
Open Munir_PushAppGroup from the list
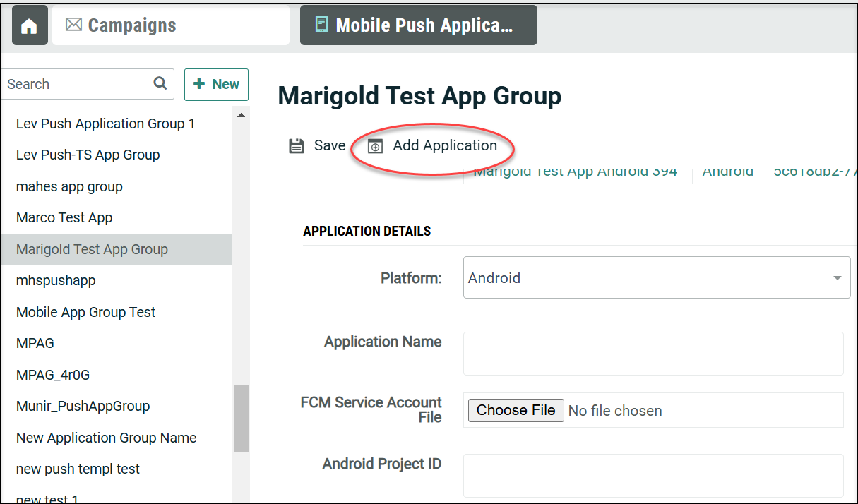click(x=83, y=406)
